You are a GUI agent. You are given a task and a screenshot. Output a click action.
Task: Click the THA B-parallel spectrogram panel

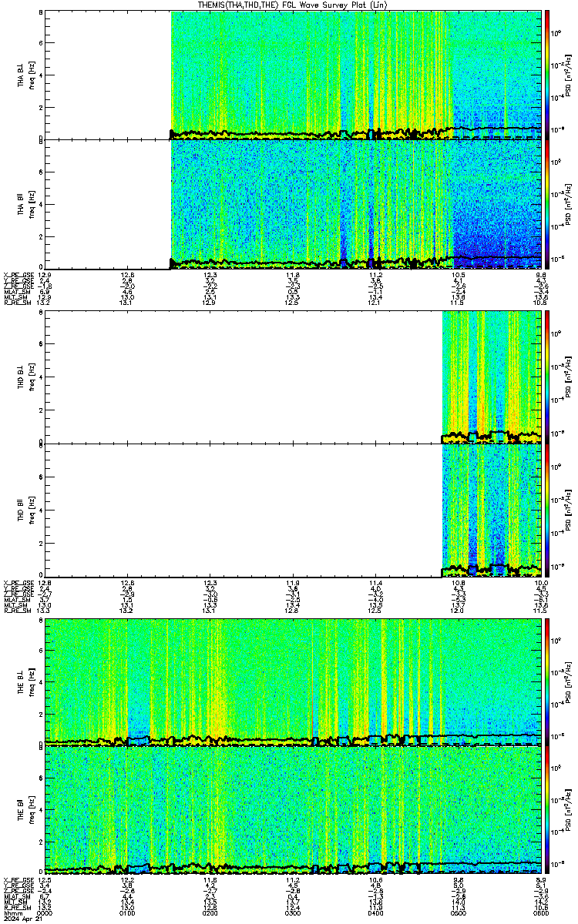[x=293, y=205]
